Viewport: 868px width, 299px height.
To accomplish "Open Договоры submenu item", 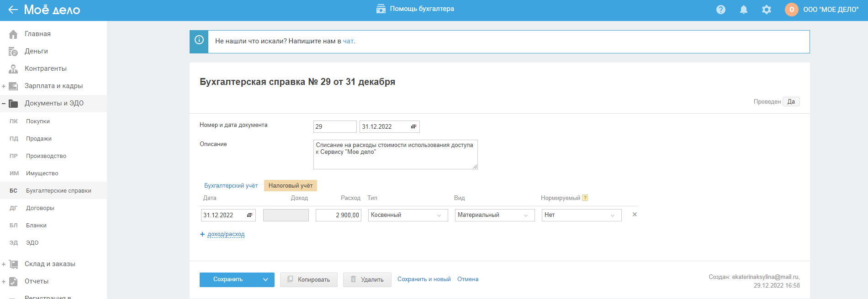I will [40, 208].
